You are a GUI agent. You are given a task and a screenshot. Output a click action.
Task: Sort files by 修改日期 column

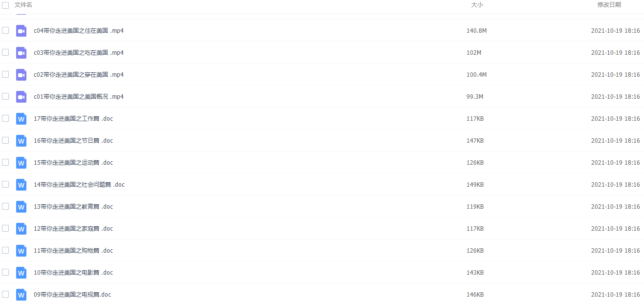(609, 5)
